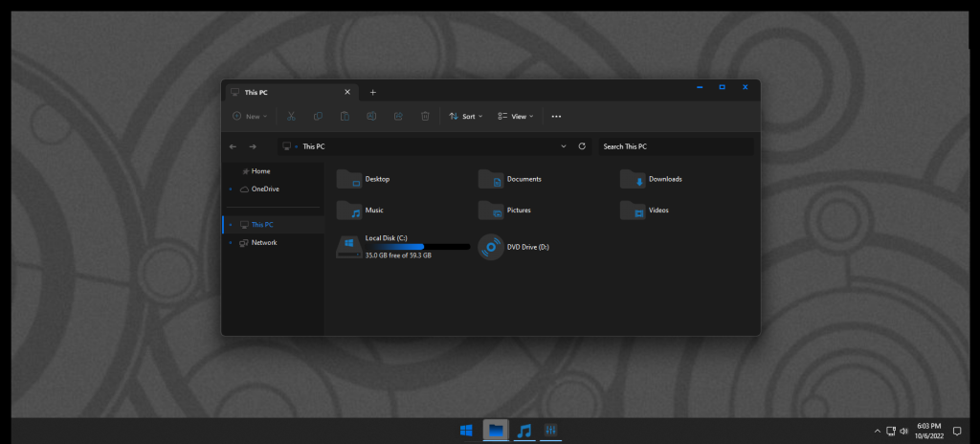Click the volume speaker tray icon
The image size is (980, 444).
(x=903, y=431)
